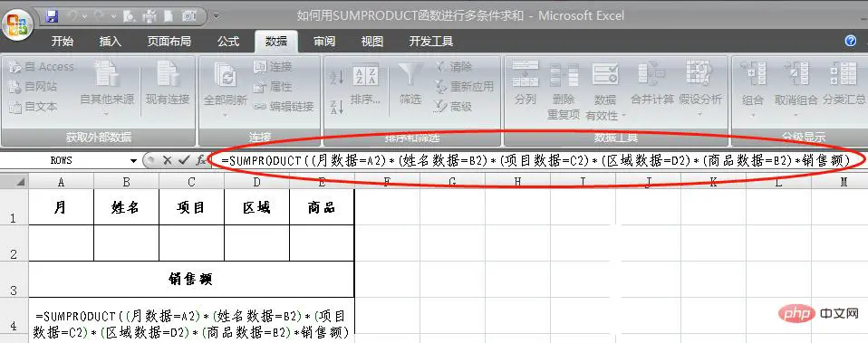The width and height of the screenshot is (868, 343).
Task: Confirm formula entry with checkmark icon
Action: [x=184, y=160]
